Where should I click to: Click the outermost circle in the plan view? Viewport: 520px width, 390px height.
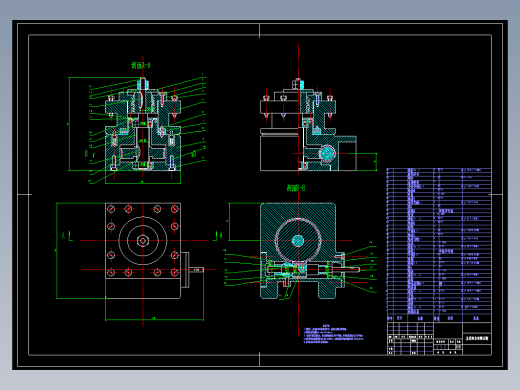(x=143, y=241)
